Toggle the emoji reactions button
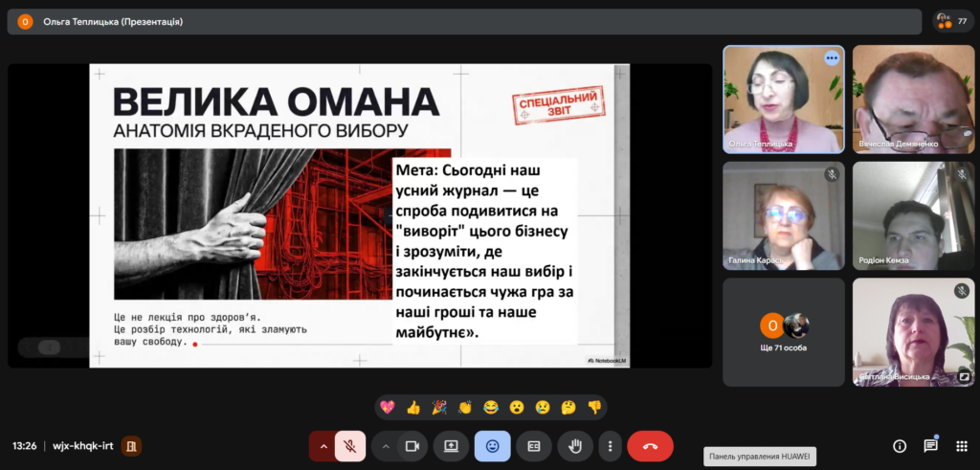 492,446
